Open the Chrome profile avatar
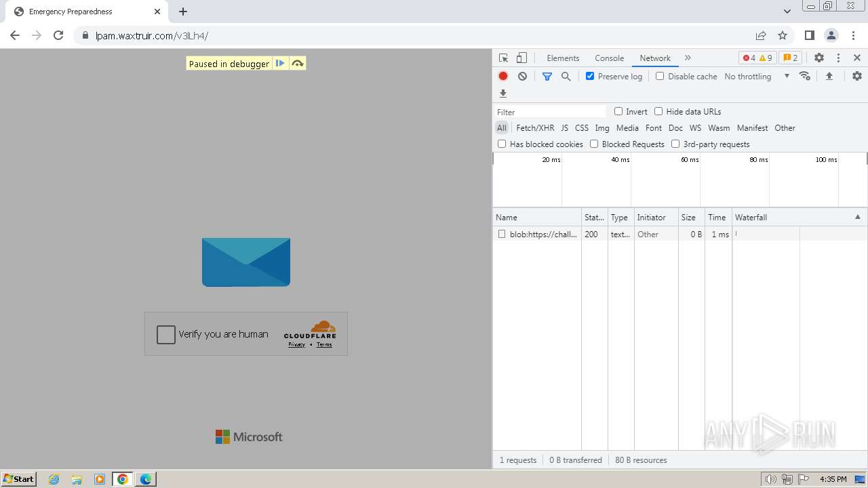868x488 pixels. pos(831,36)
